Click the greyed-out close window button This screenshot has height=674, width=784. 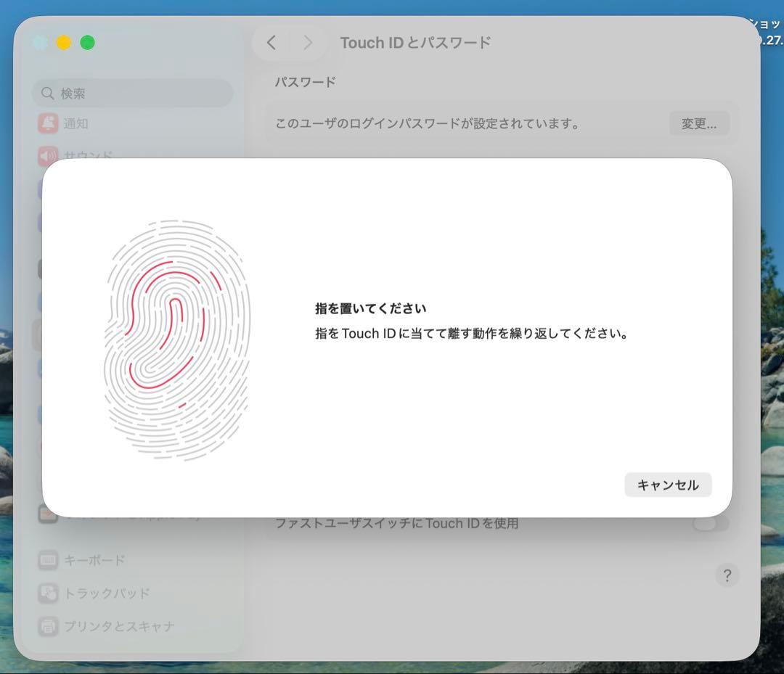click(41, 43)
